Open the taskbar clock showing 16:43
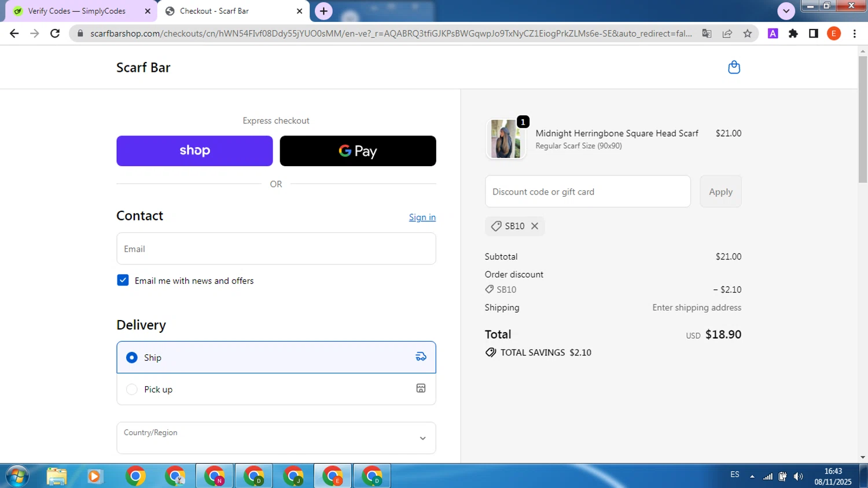 coord(833,476)
